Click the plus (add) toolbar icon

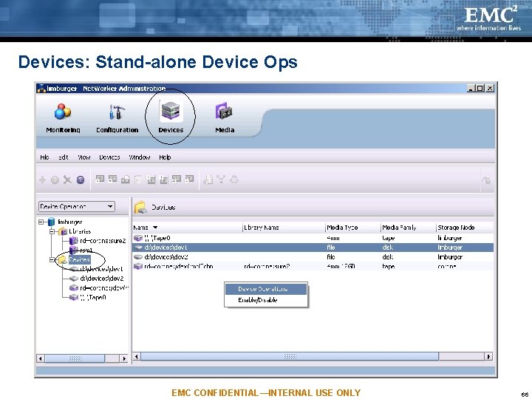tap(42, 180)
